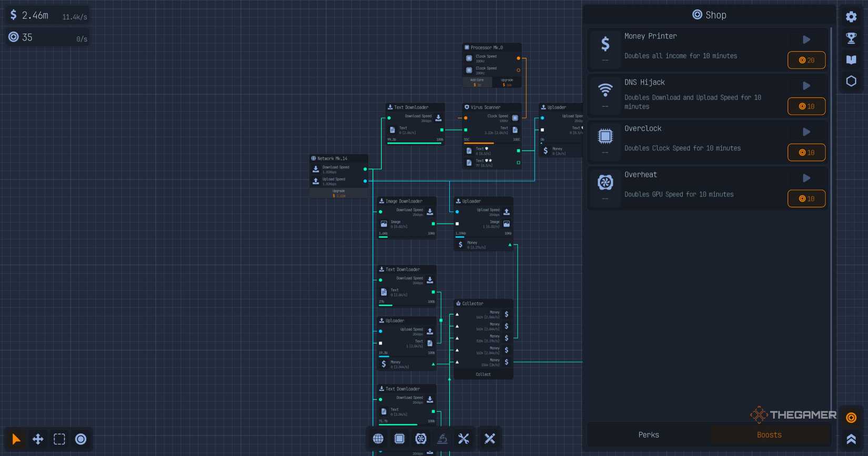Select the orange pointer cursor tool
The image size is (868, 456).
click(16, 439)
